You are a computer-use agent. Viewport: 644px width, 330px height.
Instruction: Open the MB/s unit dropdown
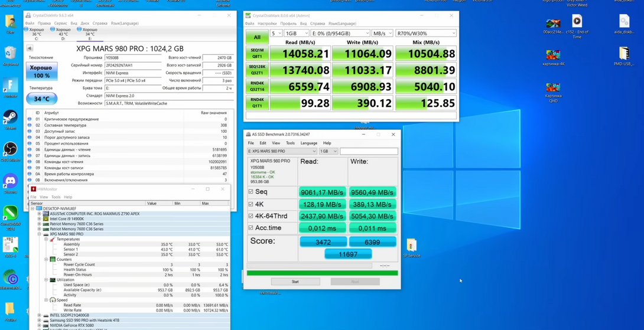382,33
